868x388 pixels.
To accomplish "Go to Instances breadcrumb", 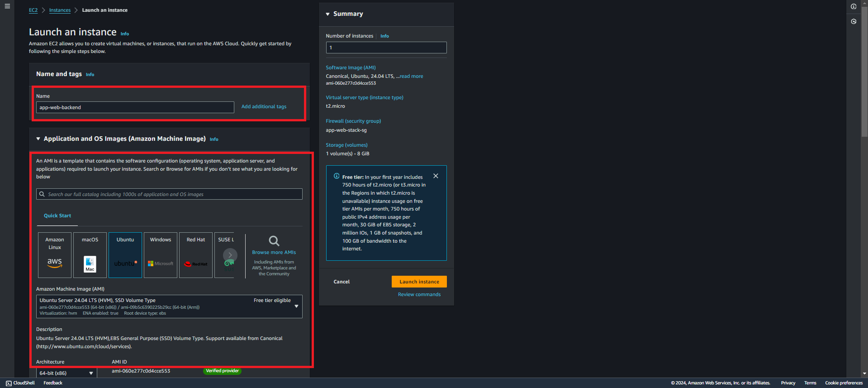I will pos(60,10).
